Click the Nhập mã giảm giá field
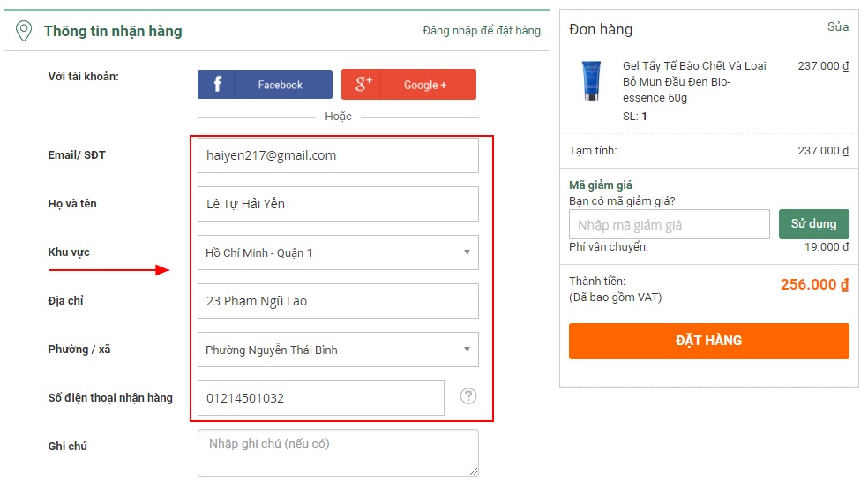Viewport: 868px width, 482px height. 669,225
